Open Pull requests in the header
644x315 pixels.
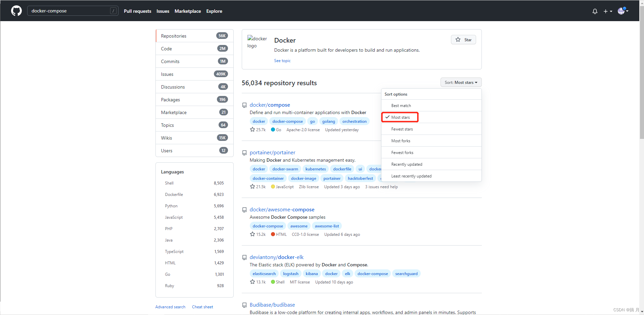[x=137, y=11]
